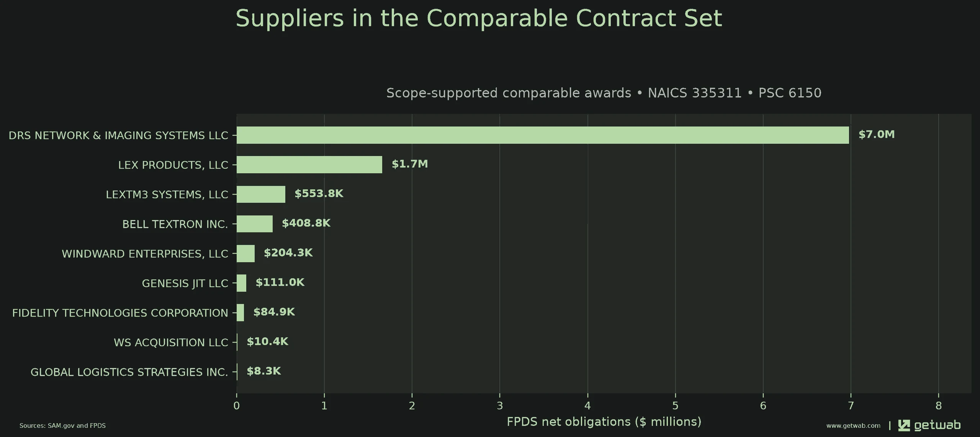Click the BELL TEXTRON INC. bar

pos(255,224)
